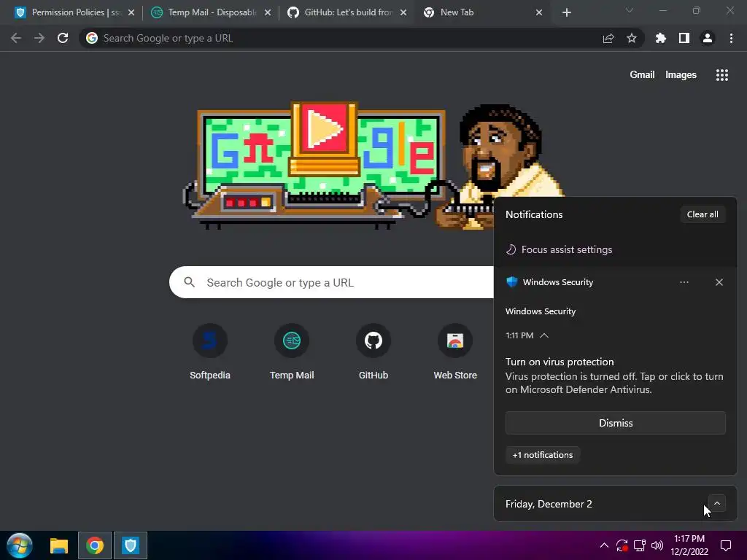
Task: Open Chrome's three-dot menu
Action: (x=731, y=38)
